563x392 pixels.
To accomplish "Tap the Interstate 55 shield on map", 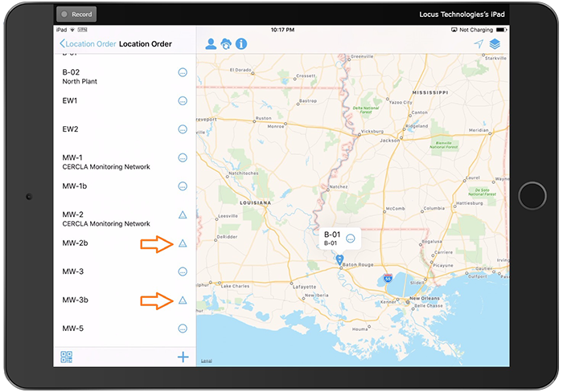I will 388,278.
